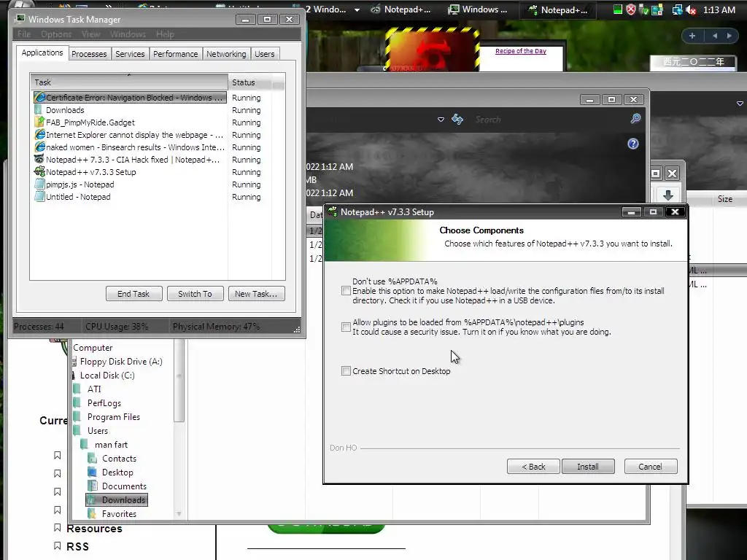Click Explorer blue help question mark icon
The image size is (747, 560).
click(632, 144)
